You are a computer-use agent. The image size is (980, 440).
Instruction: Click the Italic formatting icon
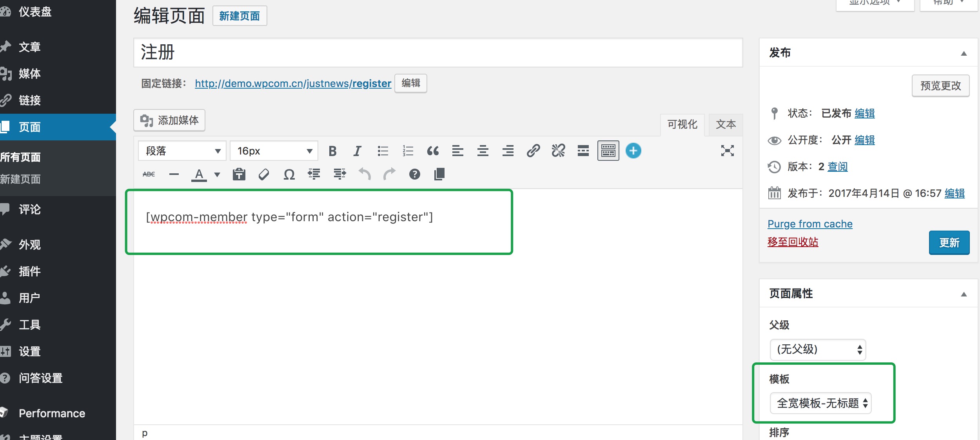coord(357,151)
